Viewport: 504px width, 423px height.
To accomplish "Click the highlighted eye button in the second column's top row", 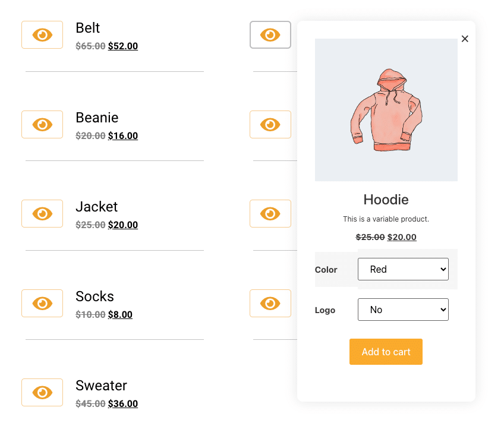I will [x=270, y=34].
